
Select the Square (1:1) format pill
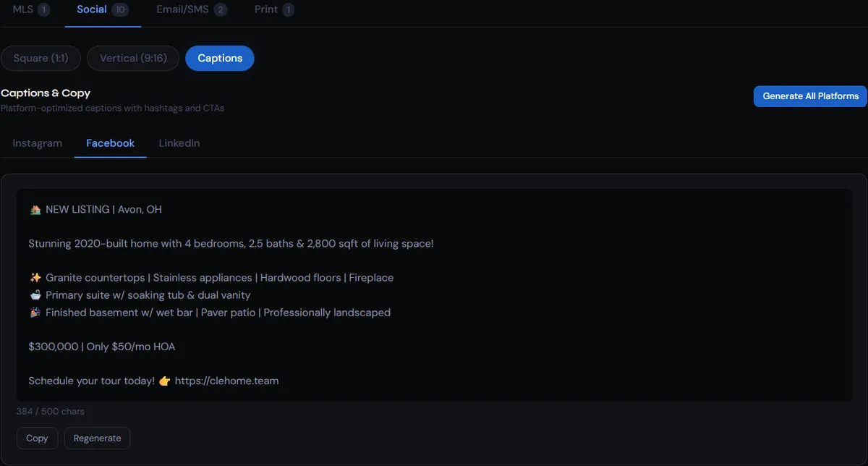pos(41,58)
